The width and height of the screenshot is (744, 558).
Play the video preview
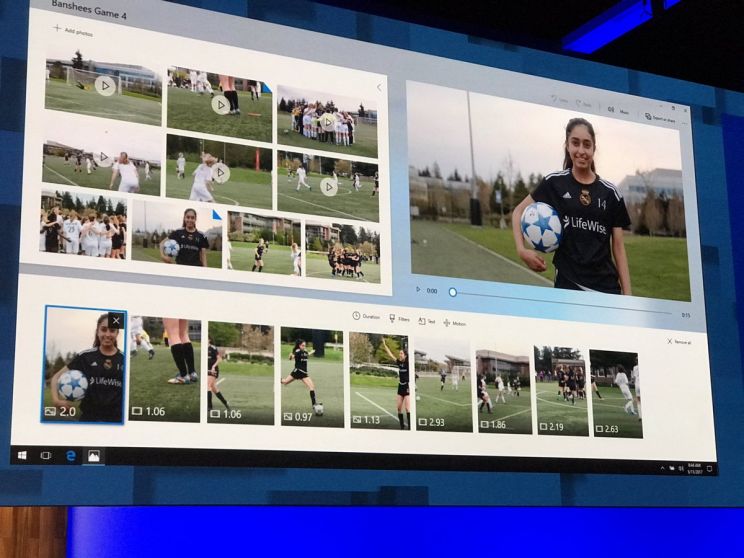pos(418,289)
